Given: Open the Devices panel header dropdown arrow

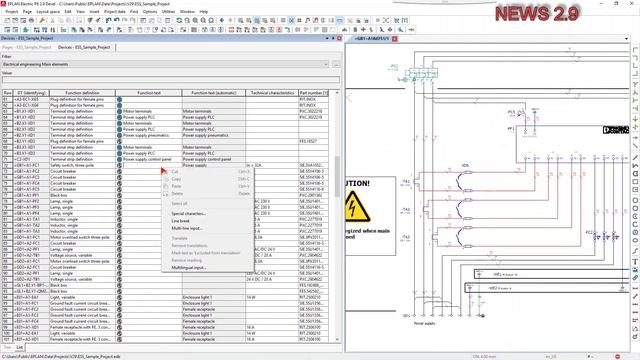Looking at the screenshot, I should pos(327,38).
